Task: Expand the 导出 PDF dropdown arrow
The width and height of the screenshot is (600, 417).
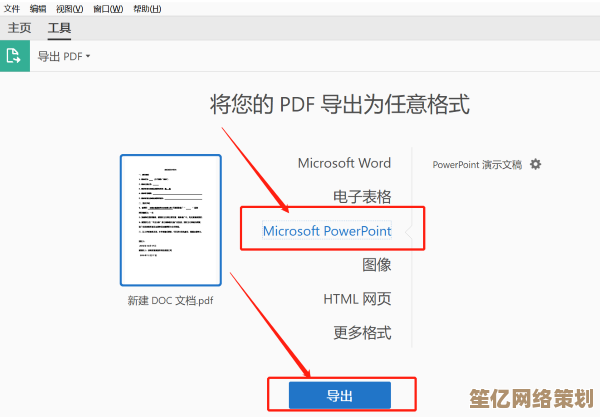Action: (88, 56)
